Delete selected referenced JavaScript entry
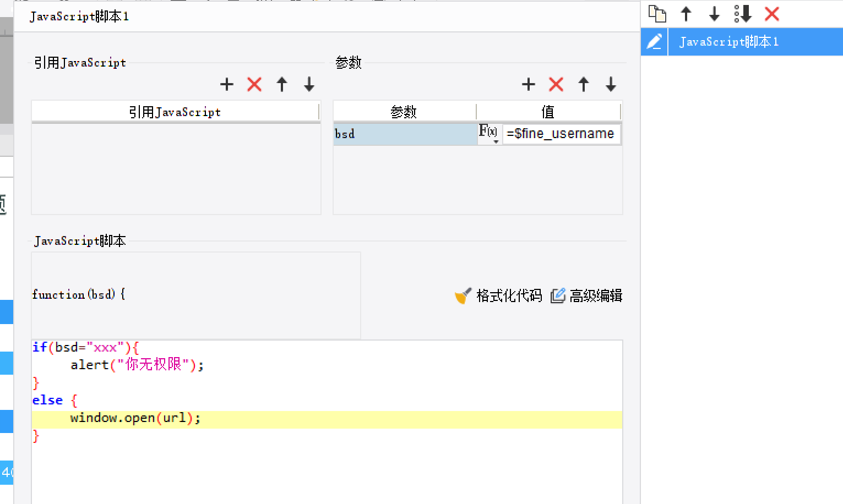Viewport: 843px width, 504px height. (x=254, y=84)
